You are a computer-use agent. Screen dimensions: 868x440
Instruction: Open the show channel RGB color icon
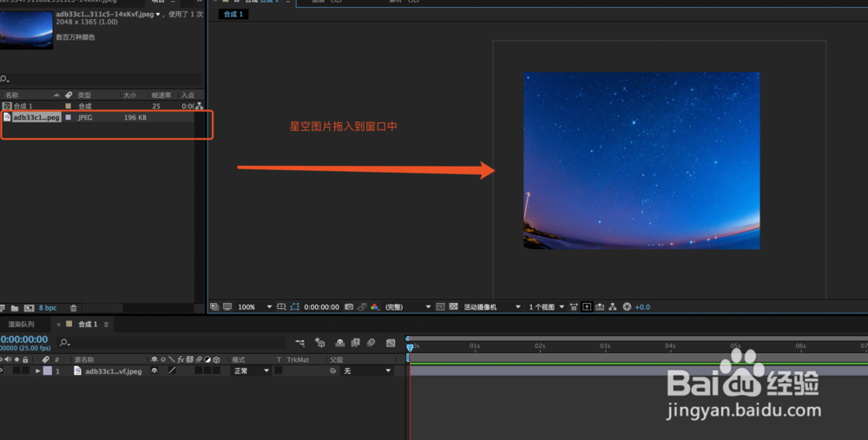point(375,306)
